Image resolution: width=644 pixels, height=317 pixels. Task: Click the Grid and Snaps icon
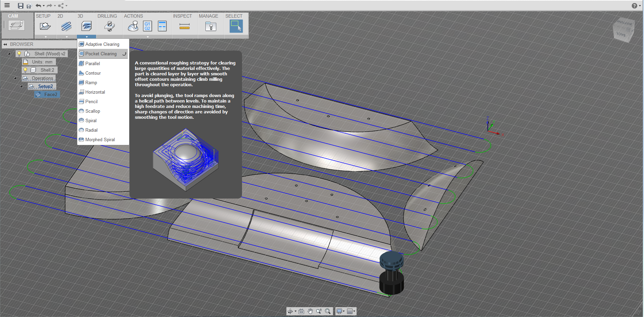tap(350, 311)
